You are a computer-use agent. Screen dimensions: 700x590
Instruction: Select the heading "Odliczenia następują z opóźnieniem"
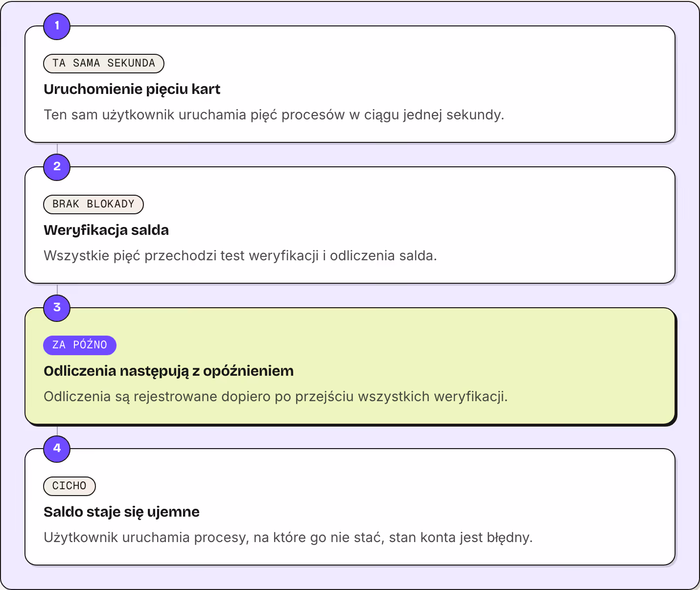(x=169, y=371)
